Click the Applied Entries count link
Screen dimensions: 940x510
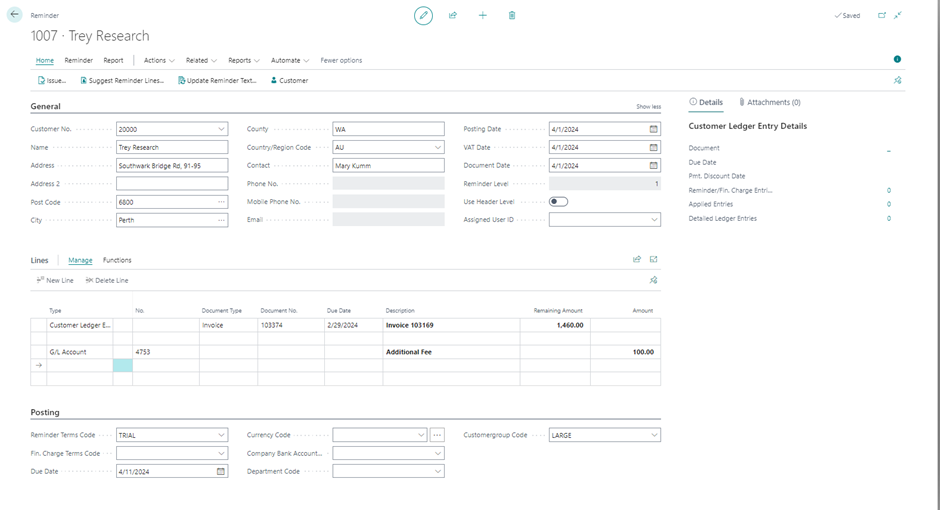(x=888, y=204)
